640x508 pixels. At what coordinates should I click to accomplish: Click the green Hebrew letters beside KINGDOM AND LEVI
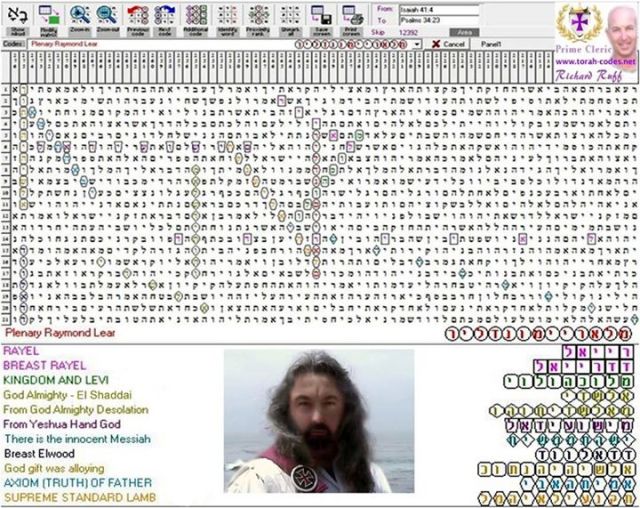[x=568, y=382]
